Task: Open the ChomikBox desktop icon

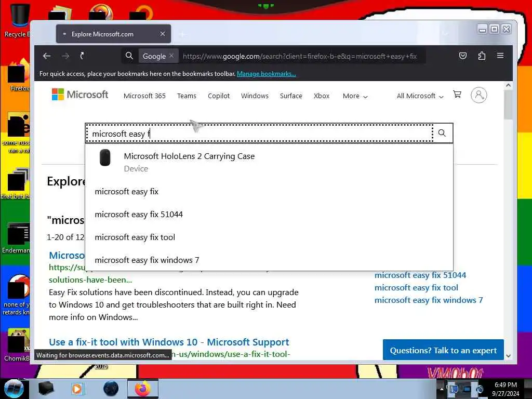Action: [x=17, y=344]
